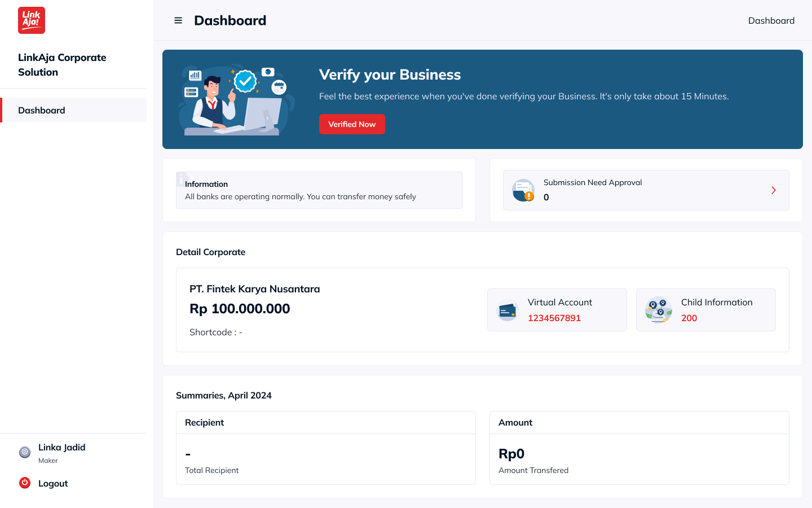This screenshot has width=812, height=508.
Task: Open virtual account number 1234567891
Action: point(554,318)
